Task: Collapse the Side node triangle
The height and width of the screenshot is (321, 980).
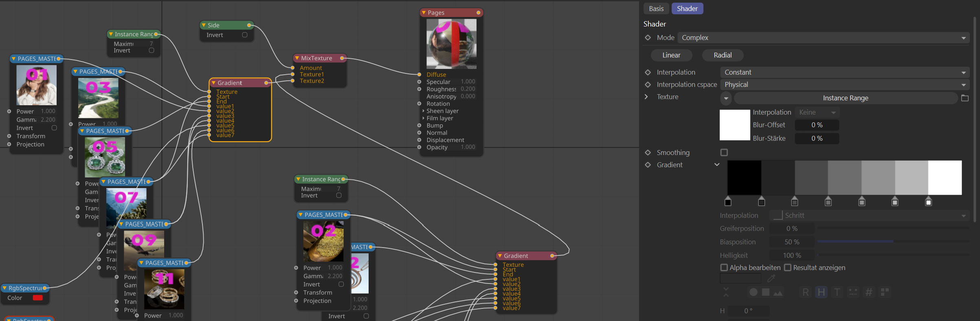Action: (x=204, y=25)
